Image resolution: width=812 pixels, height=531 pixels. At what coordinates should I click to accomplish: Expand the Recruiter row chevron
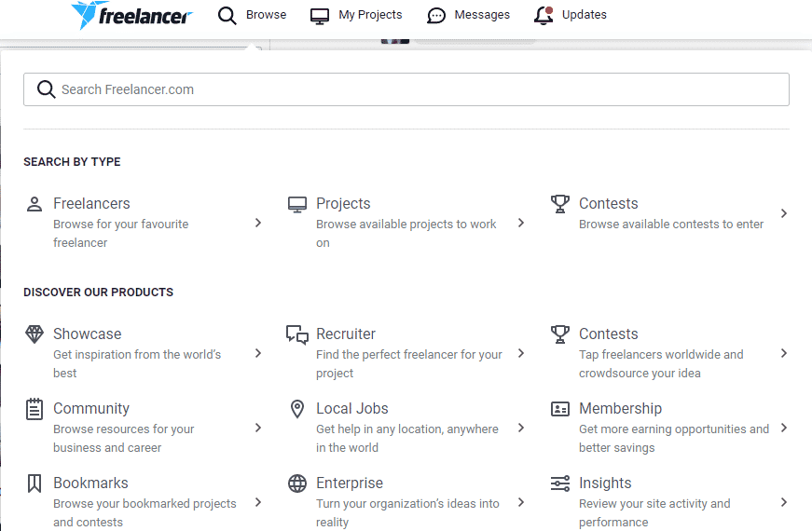(521, 353)
